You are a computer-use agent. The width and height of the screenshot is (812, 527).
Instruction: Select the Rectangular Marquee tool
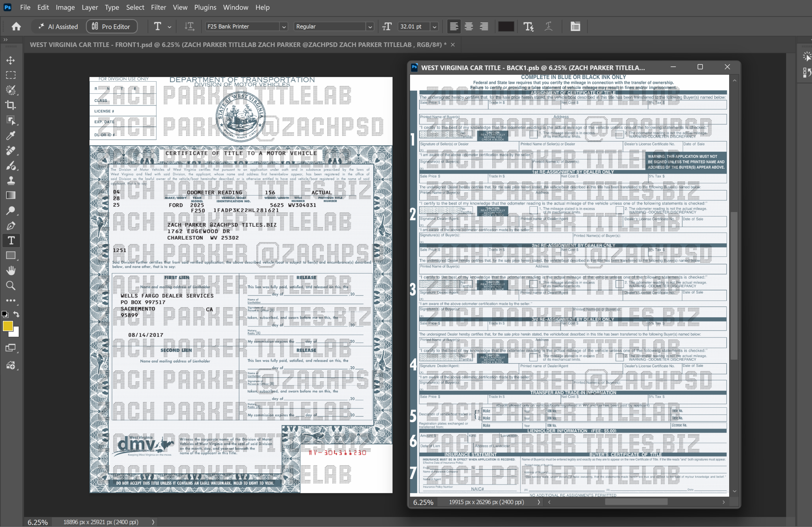(x=10, y=75)
